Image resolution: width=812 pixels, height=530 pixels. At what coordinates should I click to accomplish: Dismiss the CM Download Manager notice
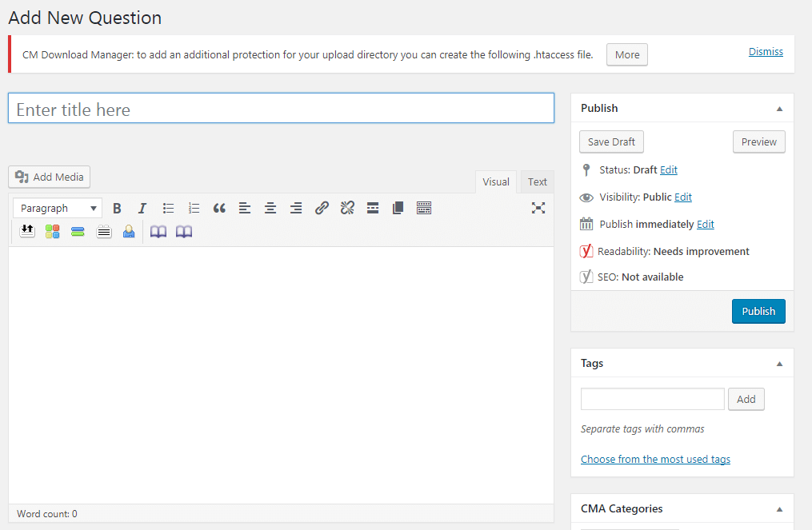pyautogui.click(x=766, y=51)
